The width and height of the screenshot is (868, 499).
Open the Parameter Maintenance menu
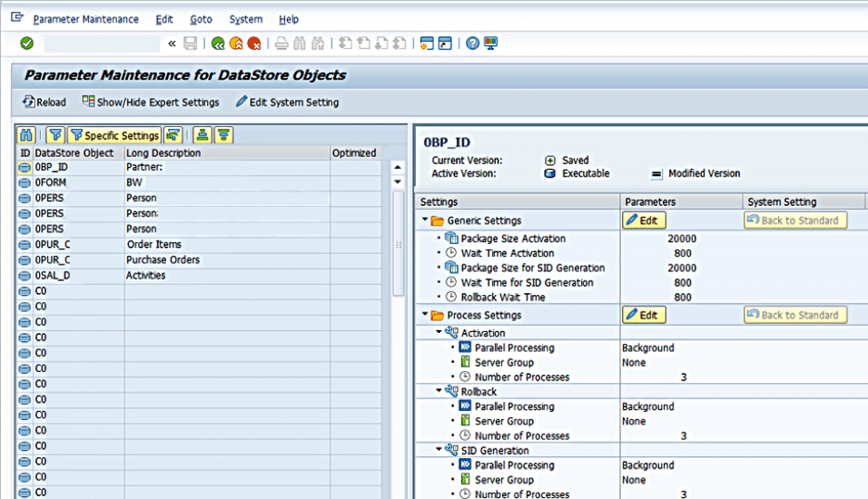point(86,19)
